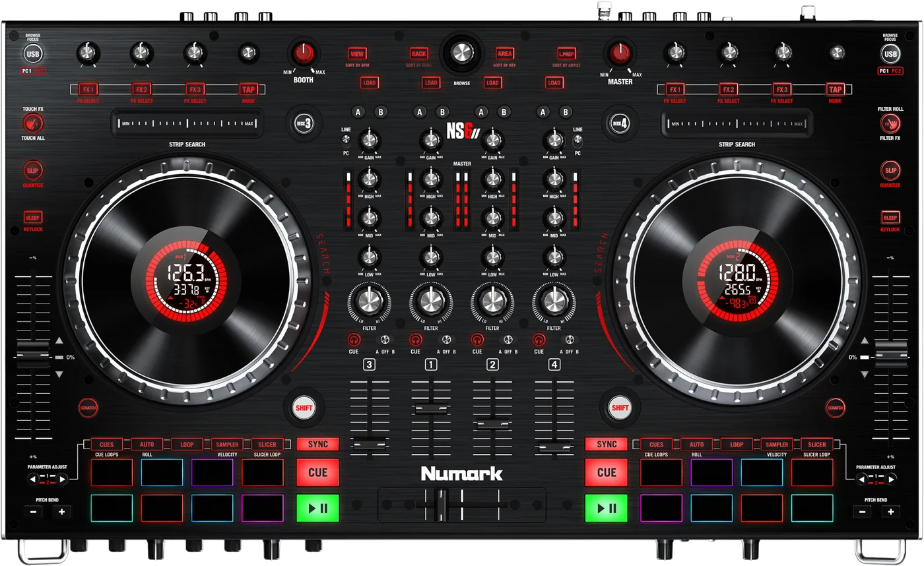Image resolution: width=924 pixels, height=566 pixels.
Task: Click right deck pitch bend plus
Action: click(890, 511)
